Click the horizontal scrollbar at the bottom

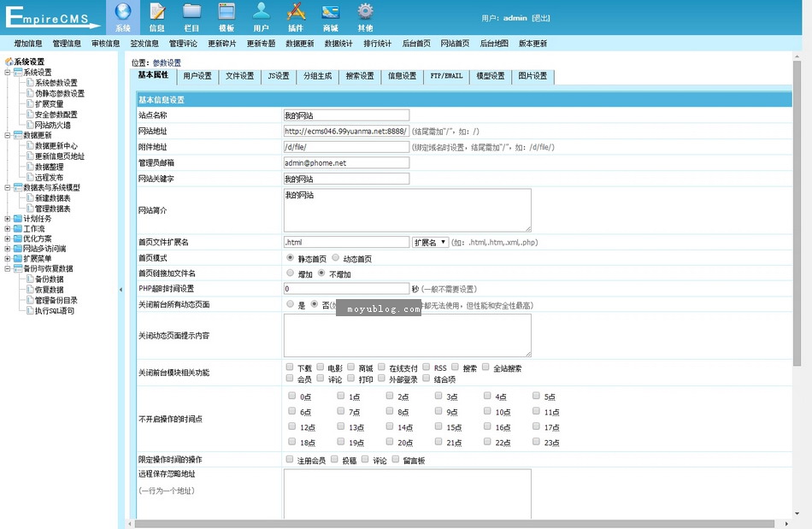[454, 524]
